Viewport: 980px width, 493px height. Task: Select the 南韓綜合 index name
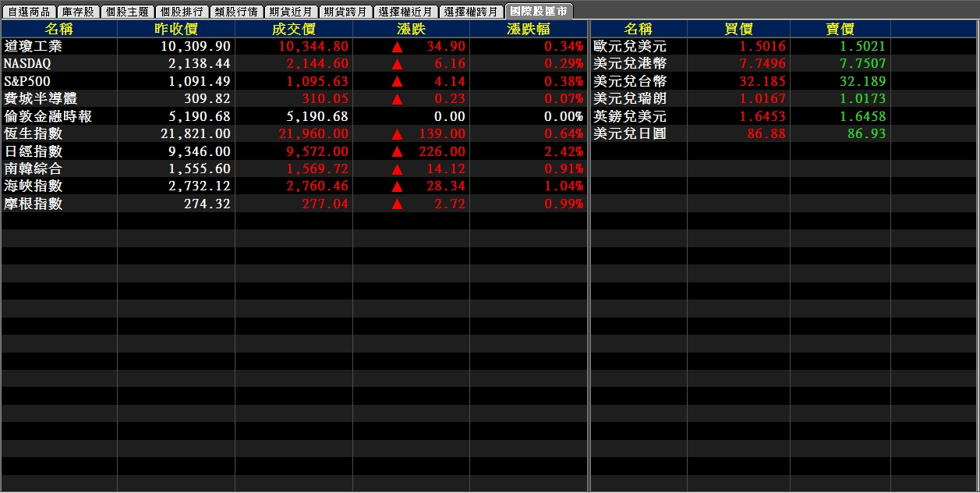point(33,168)
